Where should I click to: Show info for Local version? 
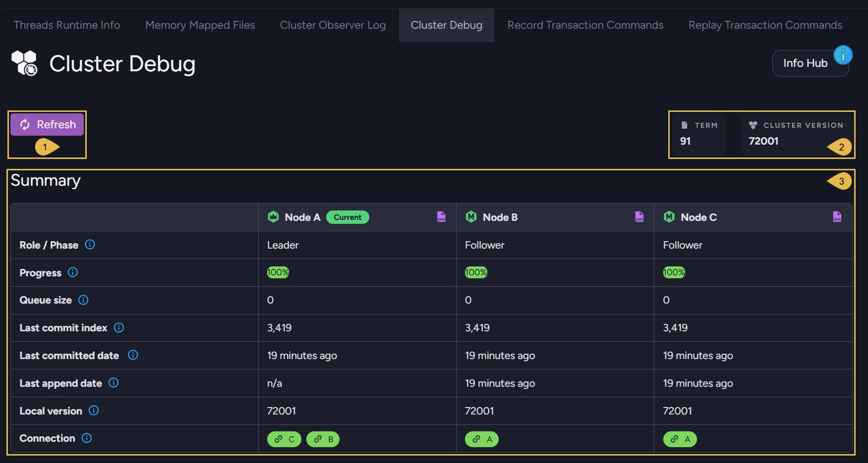[x=94, y=411]
